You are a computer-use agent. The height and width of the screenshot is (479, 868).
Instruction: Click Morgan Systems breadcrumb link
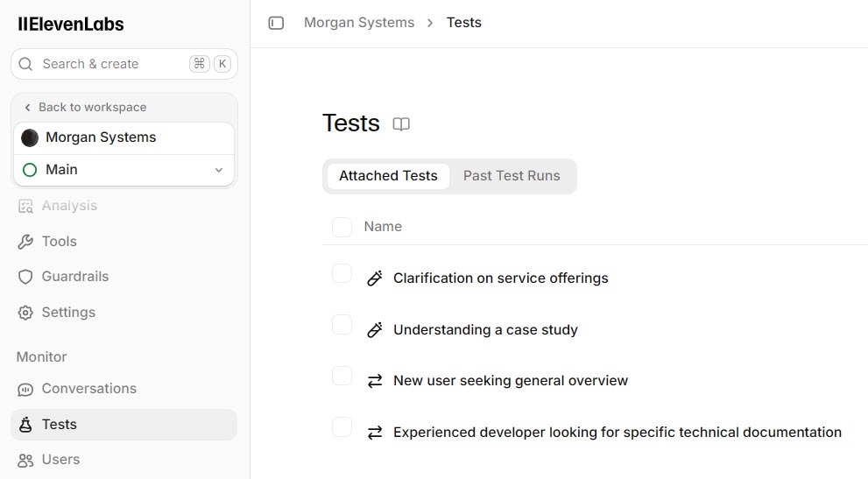click(x=359, y=23)
